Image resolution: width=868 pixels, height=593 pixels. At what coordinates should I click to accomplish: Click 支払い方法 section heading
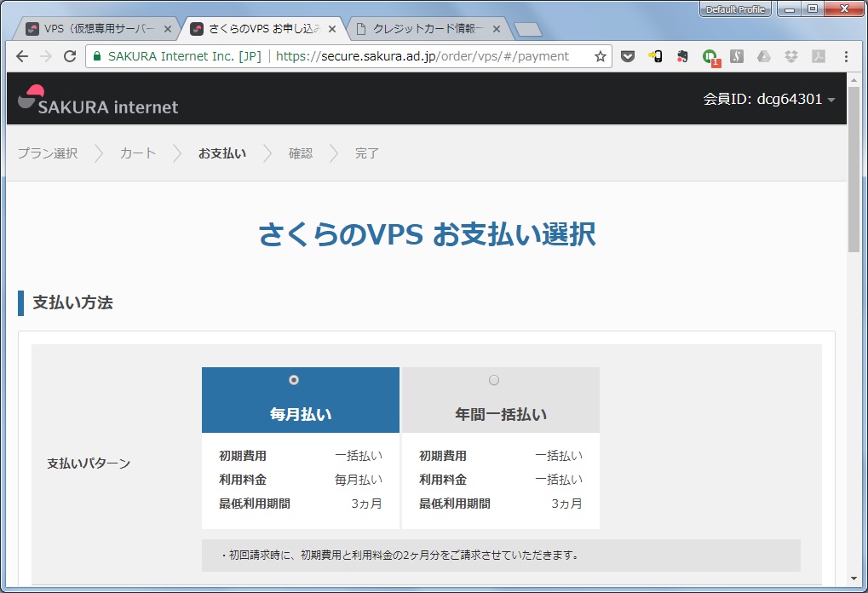(72, 302)
